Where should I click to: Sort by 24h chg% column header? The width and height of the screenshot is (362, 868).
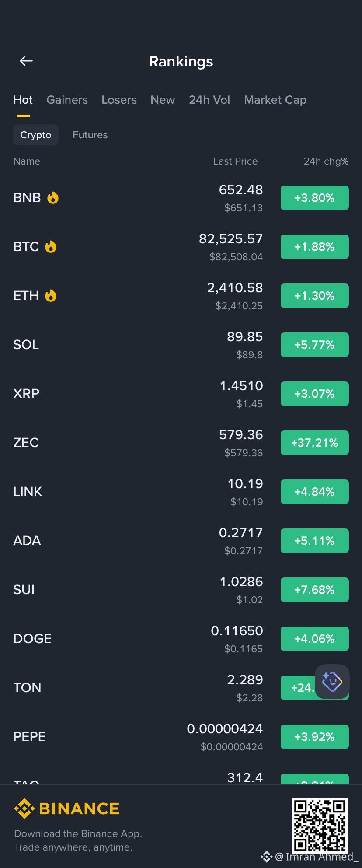tap(326, 161)
